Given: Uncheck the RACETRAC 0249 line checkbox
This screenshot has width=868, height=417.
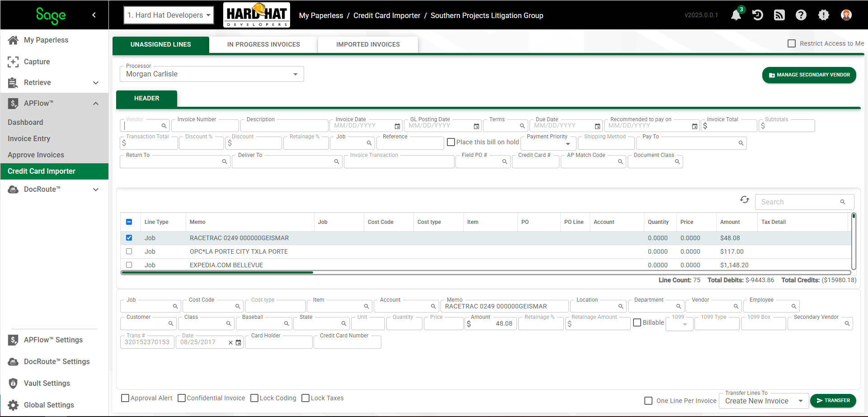Looking at the screenshot, I should (129, 237).
